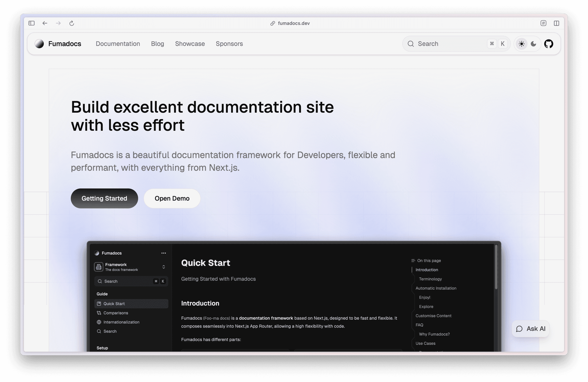Open the GitHub repository icon

click(x=548, y=44)
